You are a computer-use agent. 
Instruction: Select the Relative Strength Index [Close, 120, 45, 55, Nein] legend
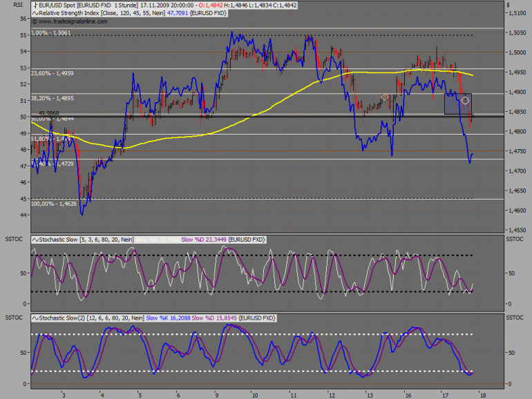(x=102, y=13)
